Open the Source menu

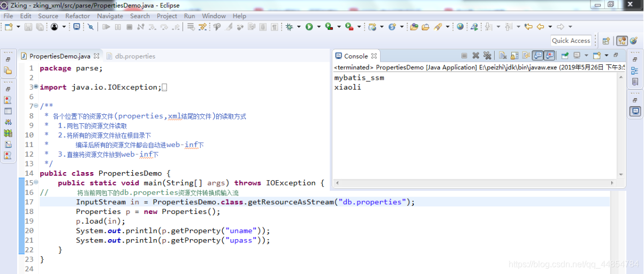point(48,16)
